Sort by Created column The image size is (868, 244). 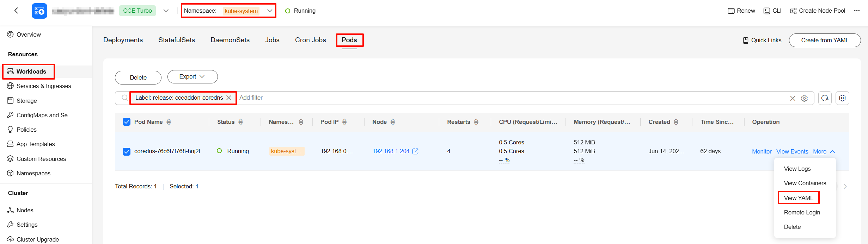676,122
